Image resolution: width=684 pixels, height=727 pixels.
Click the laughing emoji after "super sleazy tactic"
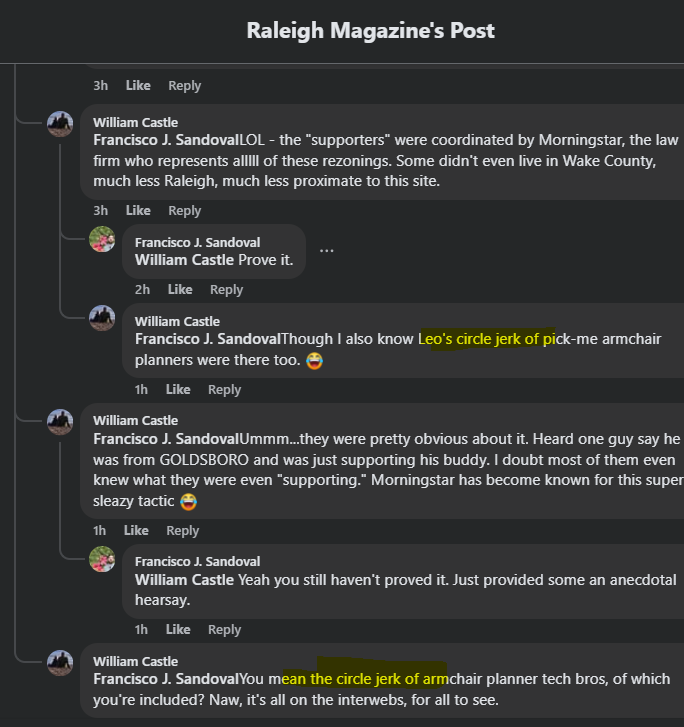pos(188,501)
